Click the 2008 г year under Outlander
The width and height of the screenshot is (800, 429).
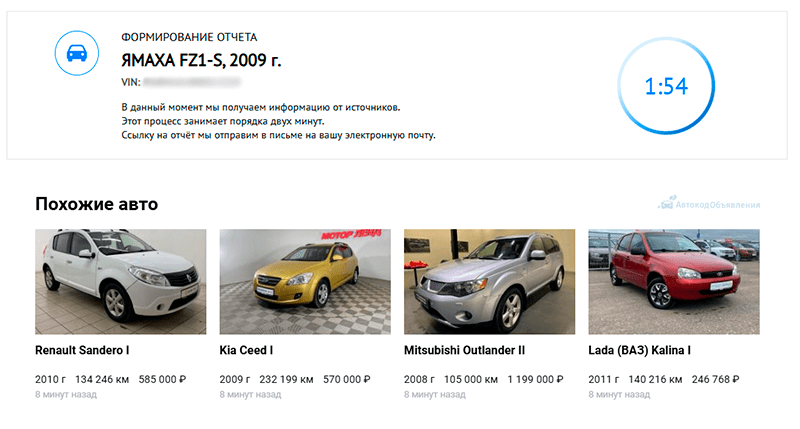(x=419, y=380)
